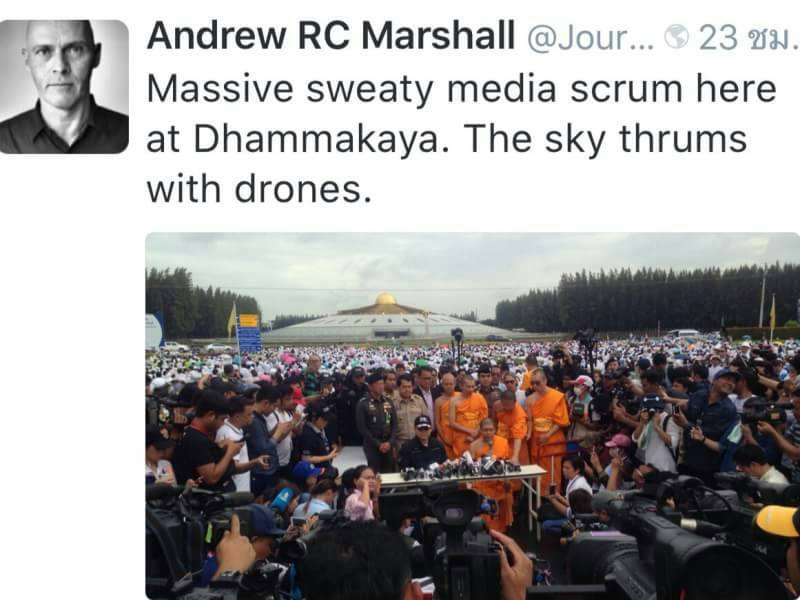Click the tweet line starting with Massive sweaty

[461, 89]
